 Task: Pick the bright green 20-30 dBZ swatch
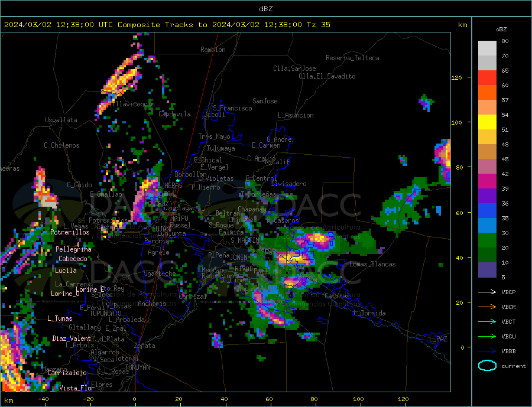click(x=487, y=240)
